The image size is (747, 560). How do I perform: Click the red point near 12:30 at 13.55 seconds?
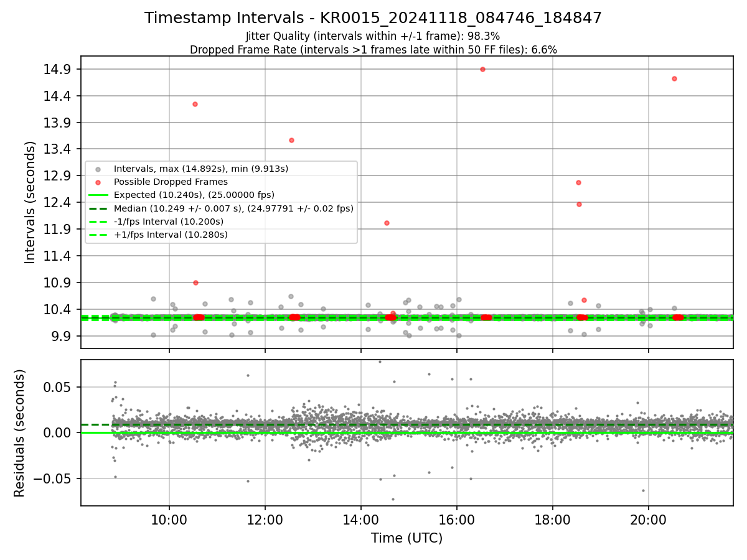(x=291, y=140)
